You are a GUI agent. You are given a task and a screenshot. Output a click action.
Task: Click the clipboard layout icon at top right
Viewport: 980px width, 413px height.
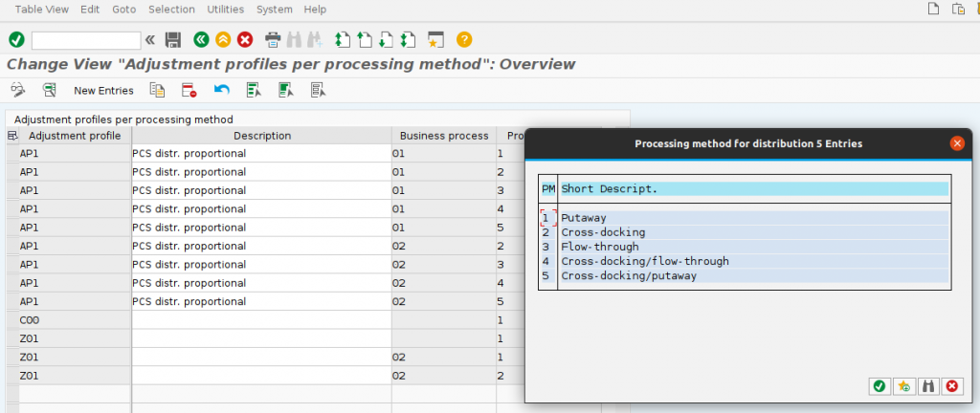coord(958,9)
